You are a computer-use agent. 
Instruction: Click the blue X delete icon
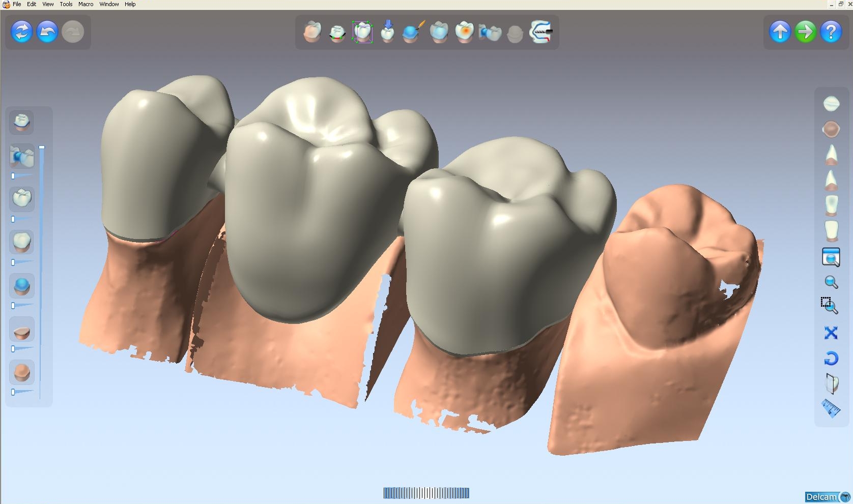coord(831,333)
